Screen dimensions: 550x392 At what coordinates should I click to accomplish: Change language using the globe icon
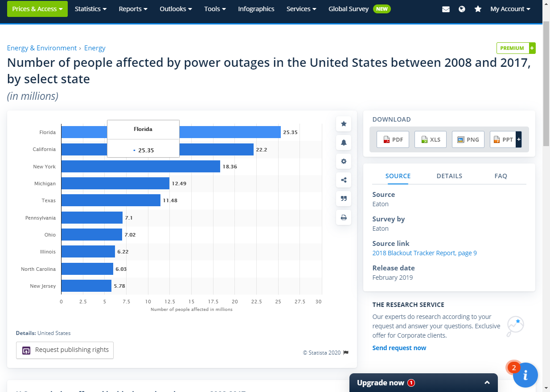pos(462,8)
